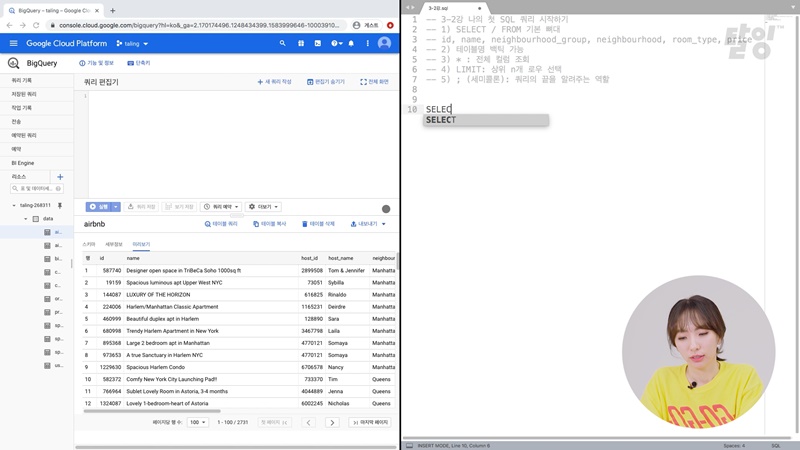Open the help question mark menu
Screen dimensions: 800x450
coord(336,43)
